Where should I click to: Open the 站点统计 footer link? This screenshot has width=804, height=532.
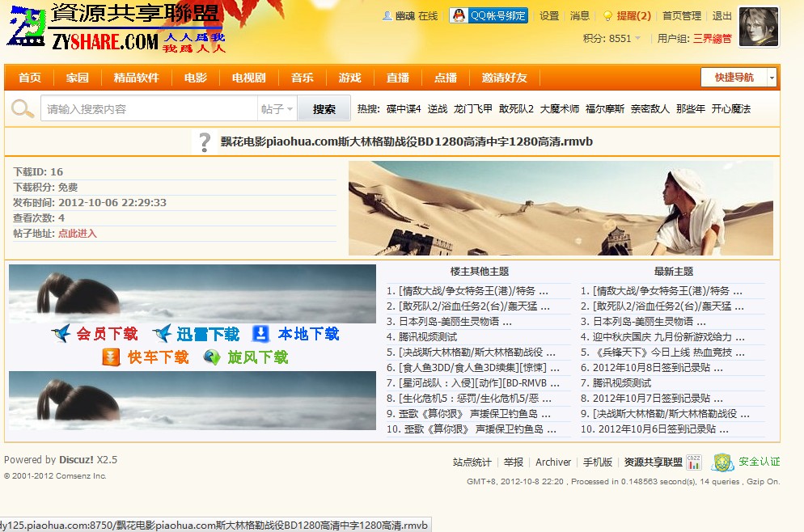coord(472,462)
